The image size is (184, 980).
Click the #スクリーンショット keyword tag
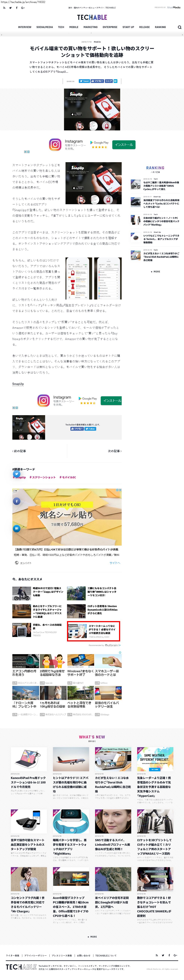pos(43,477)
